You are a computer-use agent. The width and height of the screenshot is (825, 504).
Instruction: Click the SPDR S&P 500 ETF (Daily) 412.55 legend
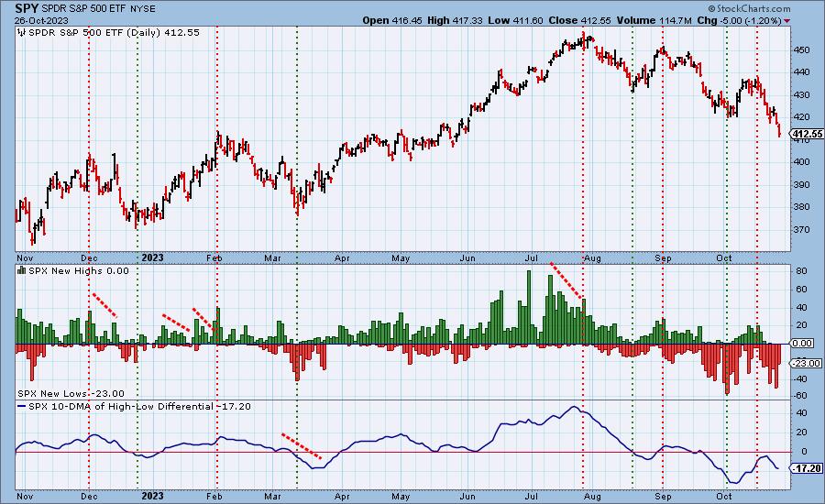click(x=114, y=33)
